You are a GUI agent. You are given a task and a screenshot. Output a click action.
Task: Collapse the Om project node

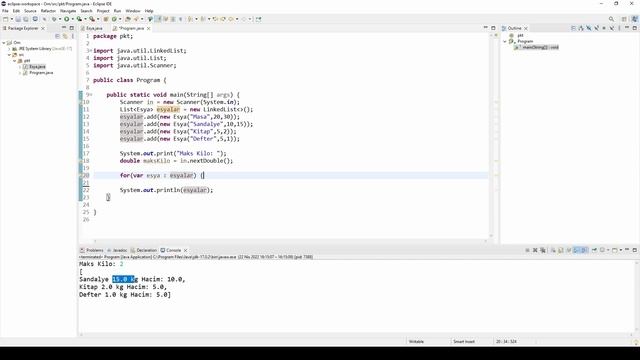pos(4,42)
